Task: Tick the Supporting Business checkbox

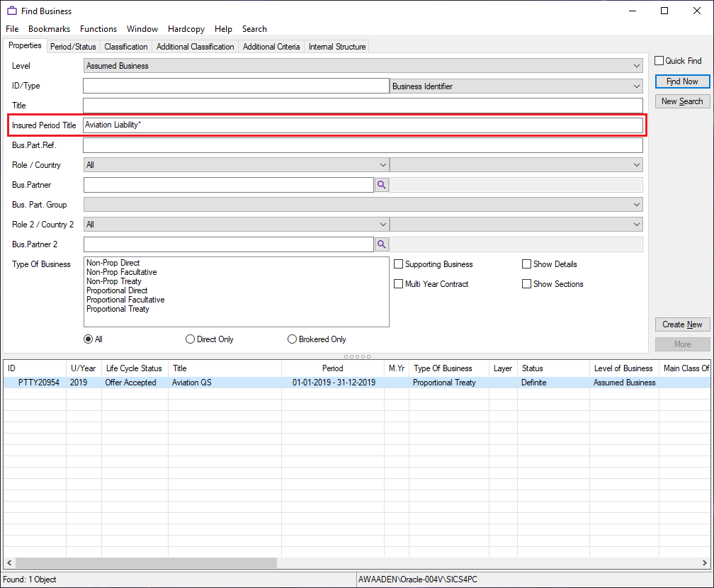Action: (399, 264)
